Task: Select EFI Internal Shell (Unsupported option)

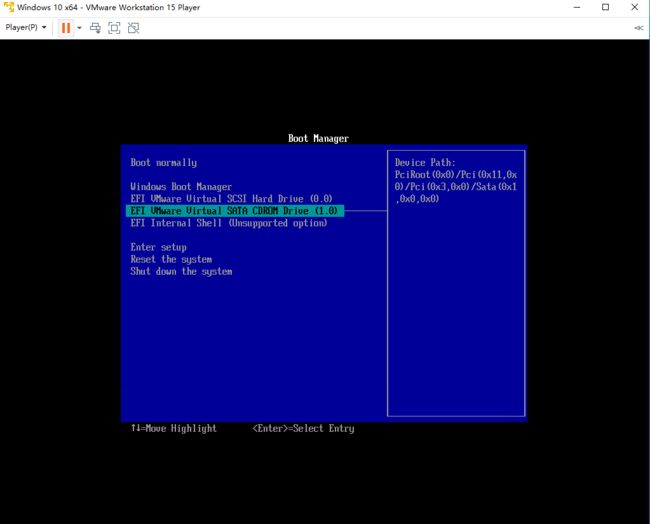Action: [229, 223]
